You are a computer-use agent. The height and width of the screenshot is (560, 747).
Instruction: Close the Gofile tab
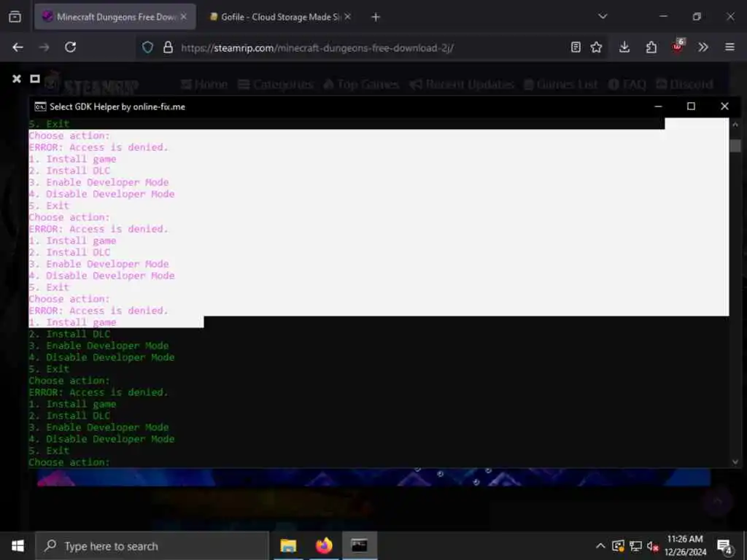[348, 17]
